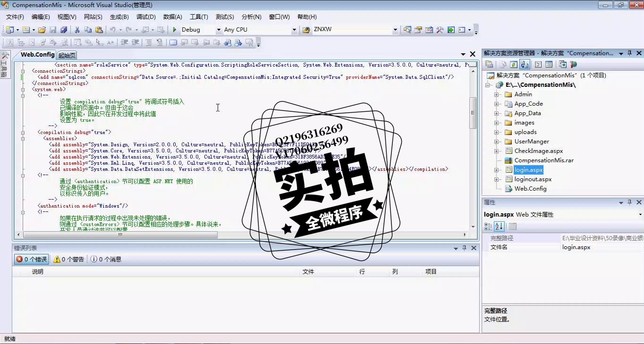
Task: Click Refresh in Solution Explorer toolbar
Action: coord(513,65)
